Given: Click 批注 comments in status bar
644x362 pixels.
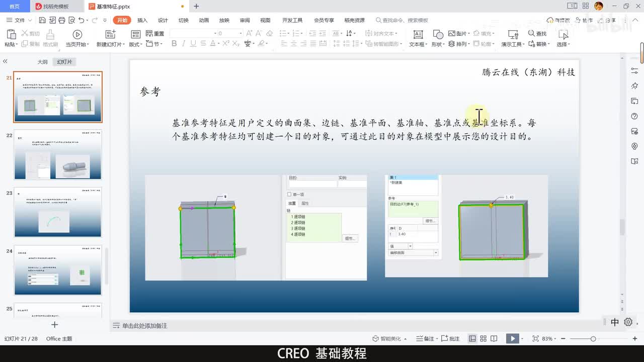Looking at the screenshot, I should (451, 339).
